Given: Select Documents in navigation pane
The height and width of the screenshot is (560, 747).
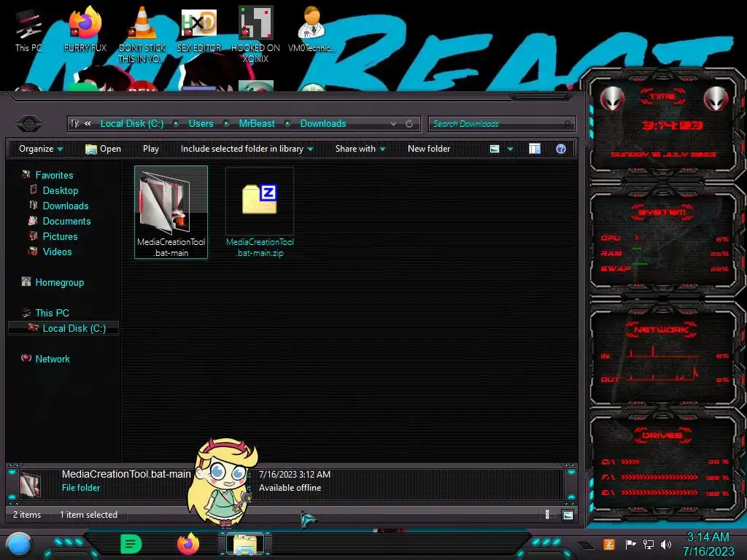Looking at the screenshot, I should click(66, 221).
